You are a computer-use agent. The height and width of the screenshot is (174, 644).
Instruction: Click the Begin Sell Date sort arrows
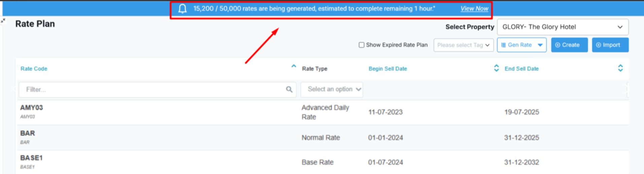click(x=496, y=68)
